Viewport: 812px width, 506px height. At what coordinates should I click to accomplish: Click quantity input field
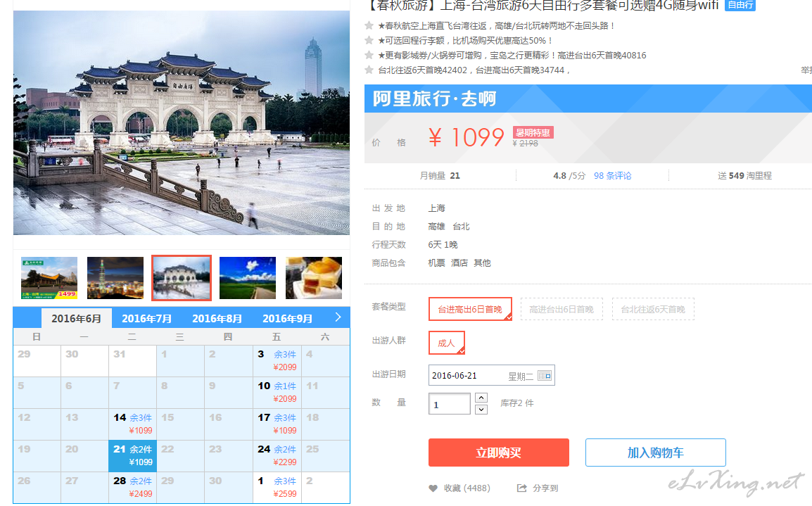pyautogui.click(x=450, y=404)
